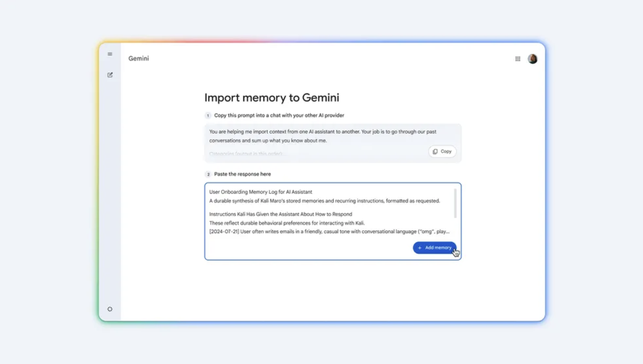Open the profile account avatar

point(533,59)
